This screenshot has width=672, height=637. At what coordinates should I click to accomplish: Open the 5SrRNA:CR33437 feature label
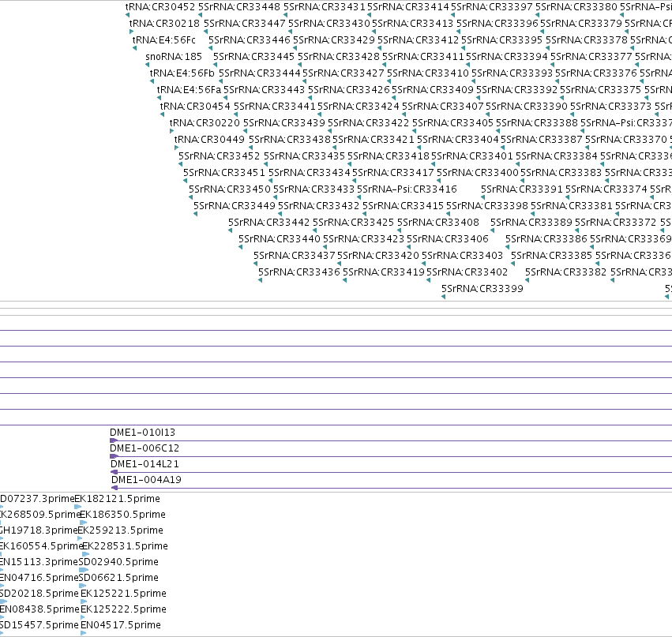point(294,256)
